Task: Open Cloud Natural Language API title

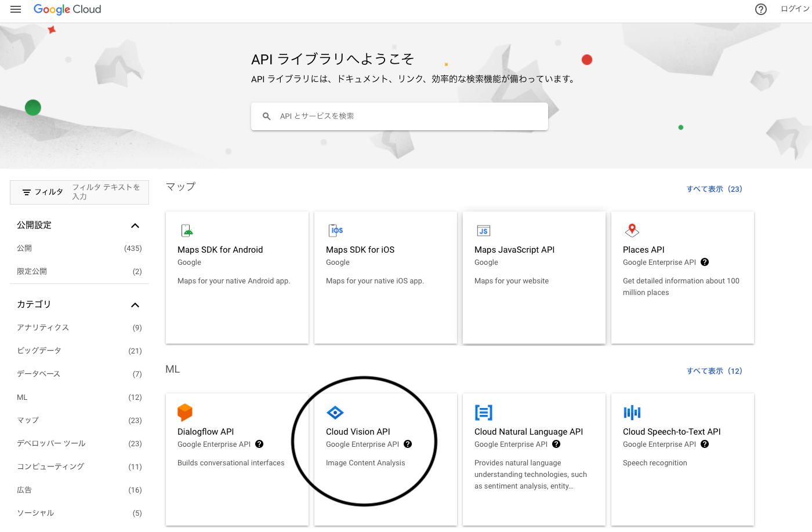Action: click(529, 432)
